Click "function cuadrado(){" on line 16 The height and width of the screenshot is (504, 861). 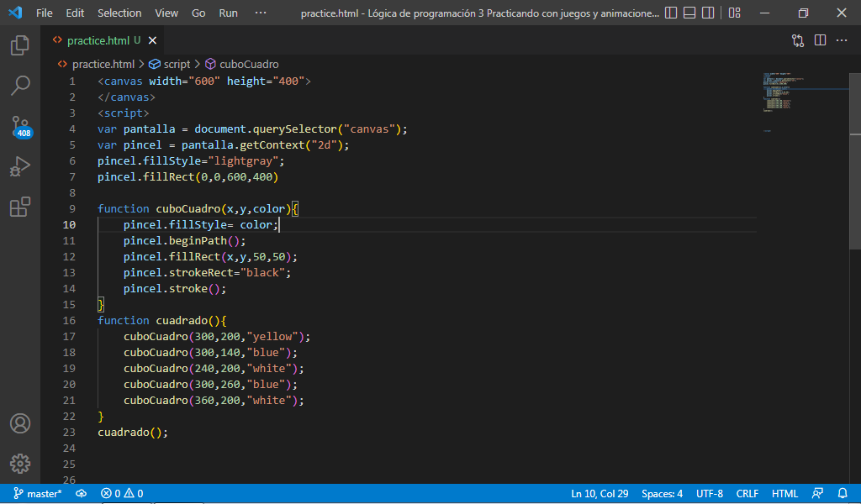pyautogui.click(x=162, y=320)
